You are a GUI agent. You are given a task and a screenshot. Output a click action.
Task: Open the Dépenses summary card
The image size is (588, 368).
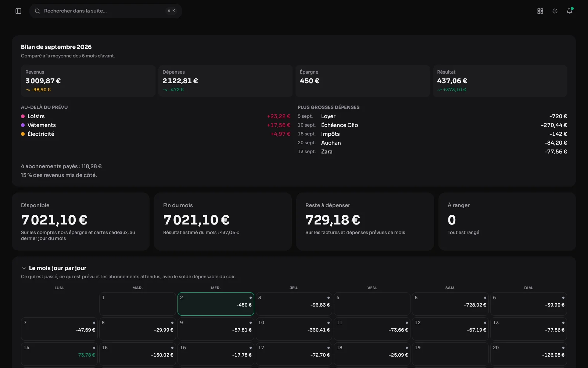pos(225,81)
